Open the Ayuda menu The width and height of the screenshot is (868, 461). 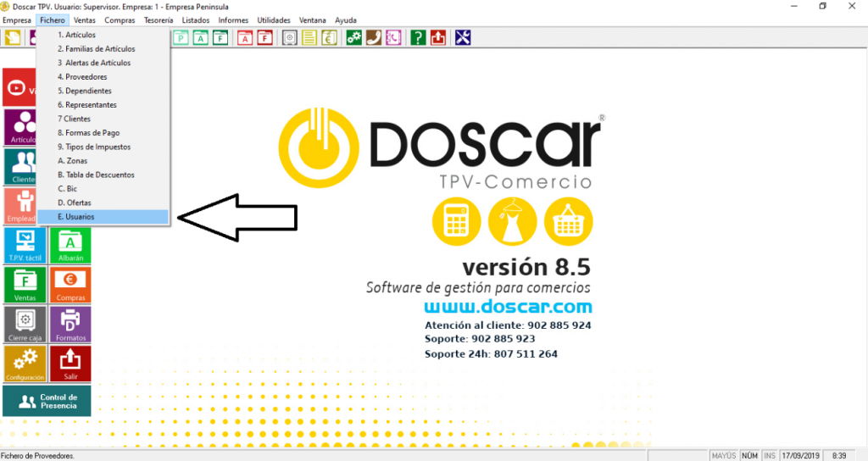click(x=346, y=20)
